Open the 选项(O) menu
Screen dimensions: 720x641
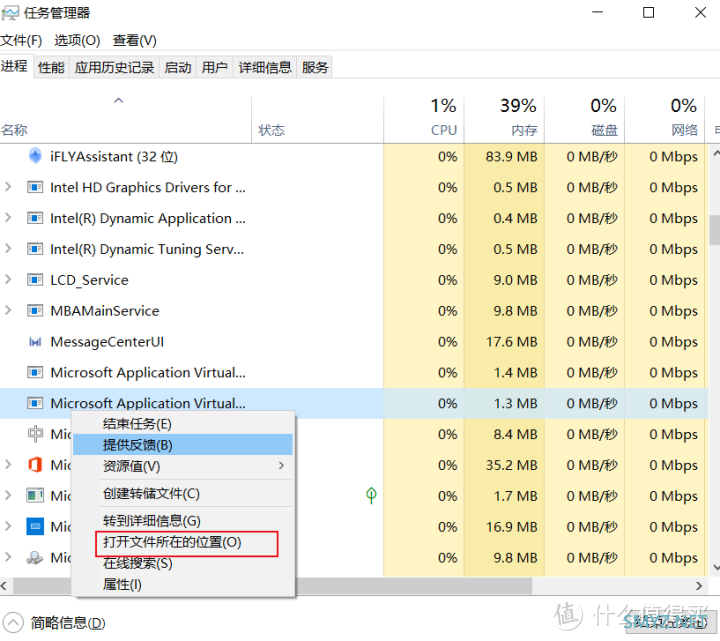coord(77,40)
